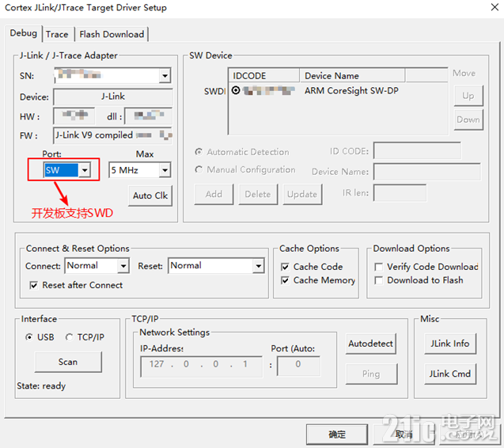Confirm with the 确定 button
This screenshot has width=504, height=448.
pos(337,435)
